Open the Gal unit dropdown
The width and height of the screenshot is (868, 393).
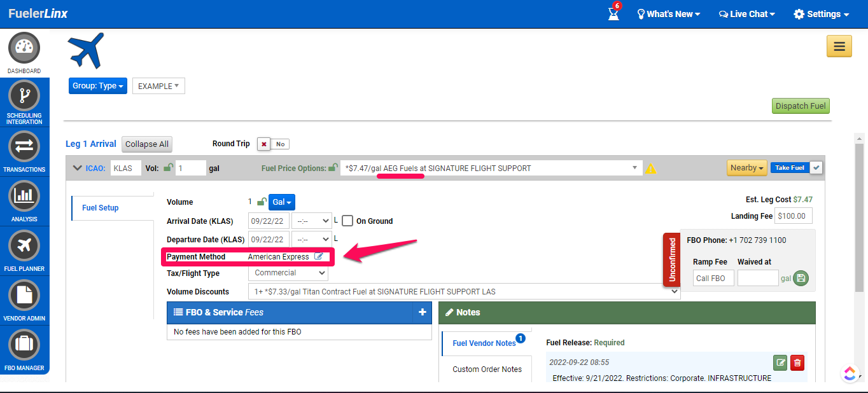pos(282,202)
